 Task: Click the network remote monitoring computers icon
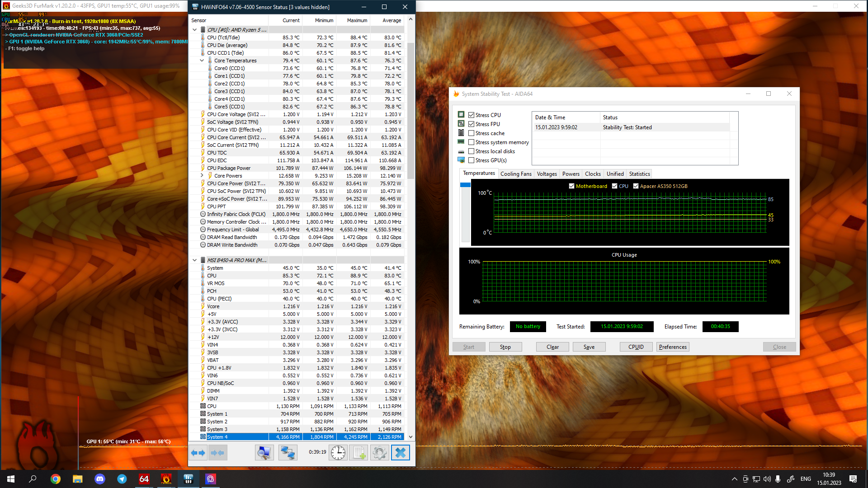[x=288, y=453]
